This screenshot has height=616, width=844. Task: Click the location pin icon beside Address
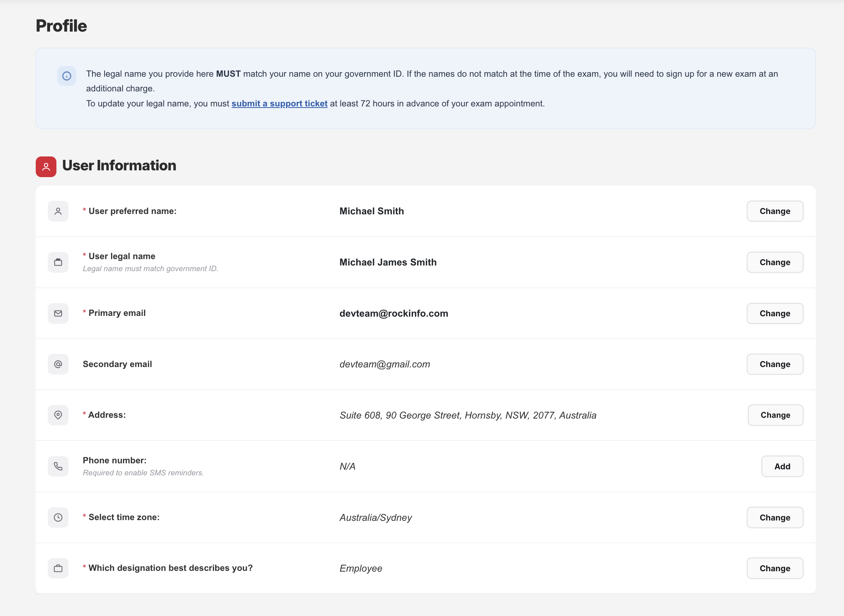(58, 415)
